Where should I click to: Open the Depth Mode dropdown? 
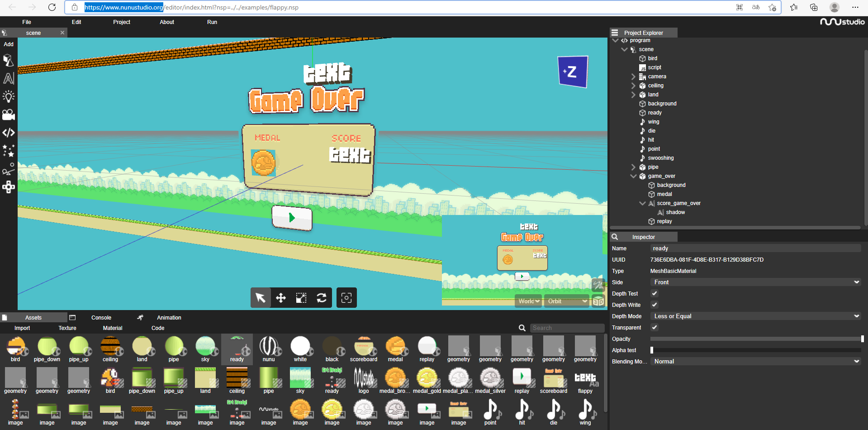(755, 316)
